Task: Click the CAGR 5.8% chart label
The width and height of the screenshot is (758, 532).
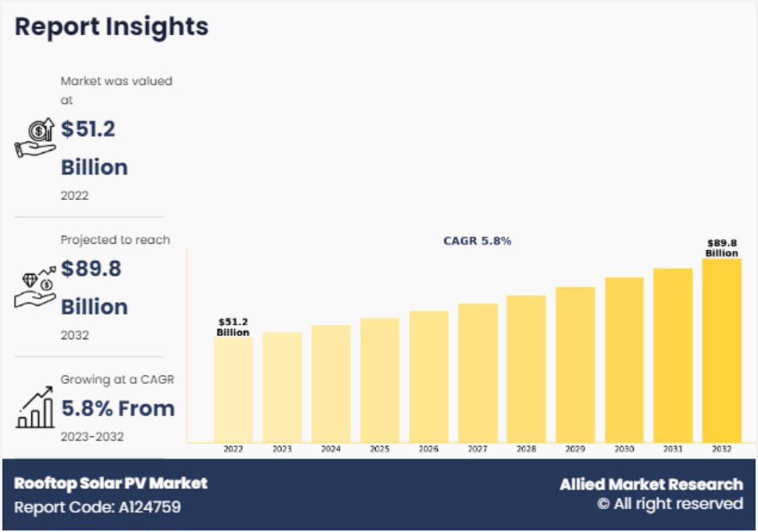Action: (x=477, y=241)
